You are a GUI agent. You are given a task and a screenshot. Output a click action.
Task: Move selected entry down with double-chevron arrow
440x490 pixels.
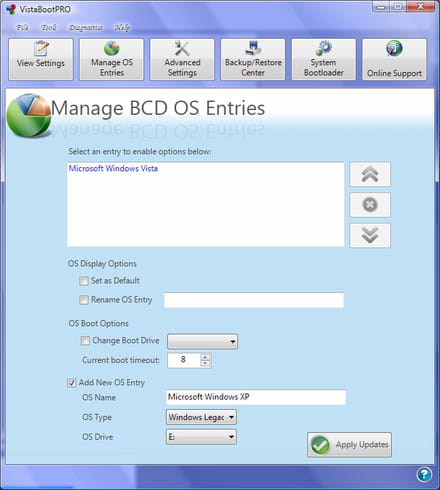(x=370, y=235)
